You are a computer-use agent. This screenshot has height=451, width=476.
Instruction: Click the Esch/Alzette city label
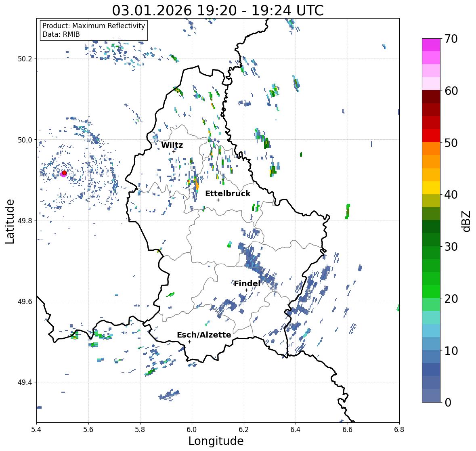(204, 335)
